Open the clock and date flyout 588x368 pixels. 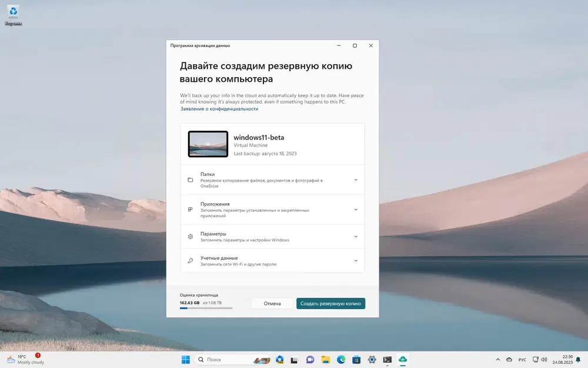(562, 360)
